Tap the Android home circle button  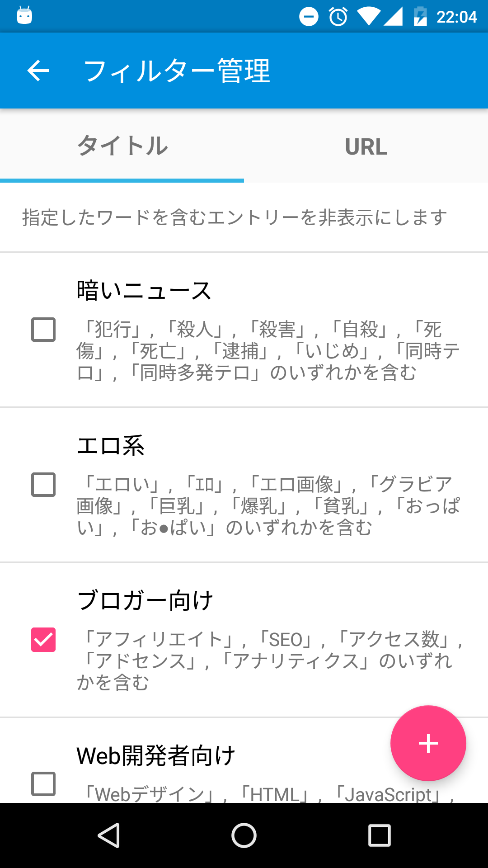[244, 835]
